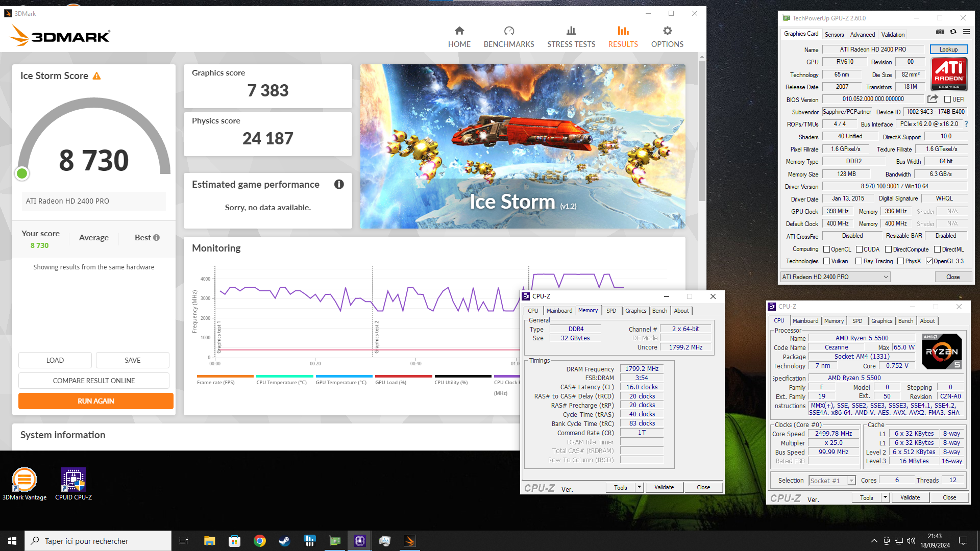This screenshot has height=551, width=980.
Task: Click the ATI Radeon logo in GPU-Z
Action: tap(949, 74)
